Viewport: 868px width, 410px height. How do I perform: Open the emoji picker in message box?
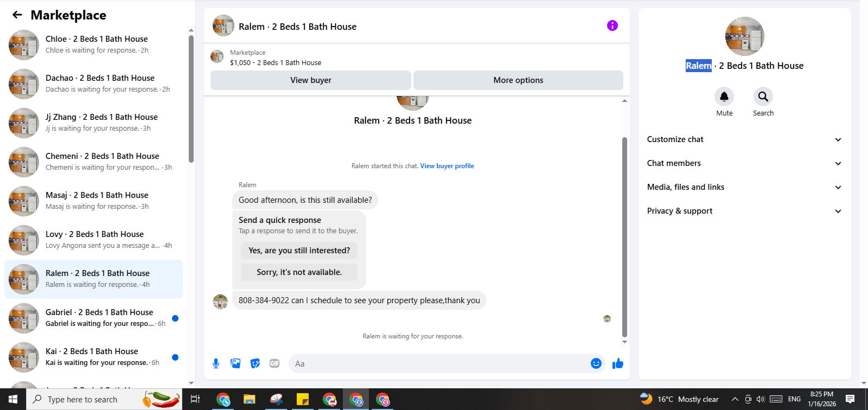(596, 363)
